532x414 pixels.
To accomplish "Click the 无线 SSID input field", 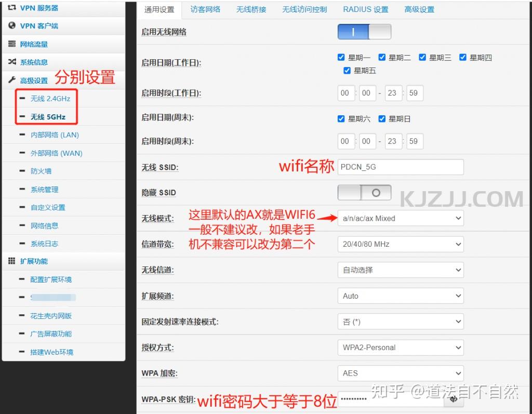I will pyautogui.click(x=400, y=167).
